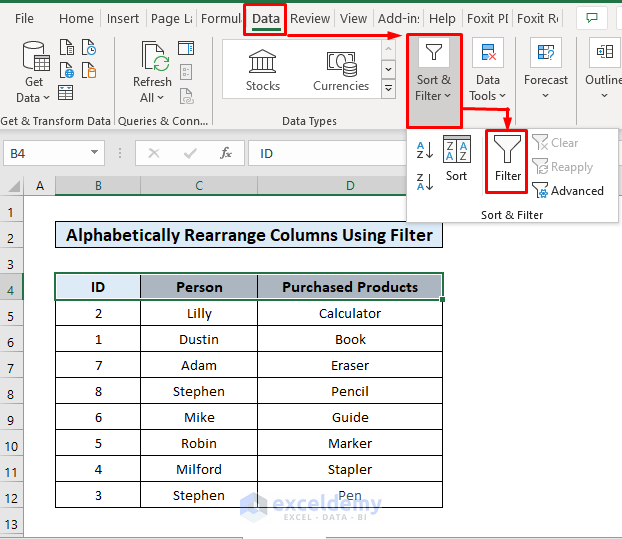Screen dimensions: 622x539
Task: Open Advanced filter options
Action: point(568,191)
